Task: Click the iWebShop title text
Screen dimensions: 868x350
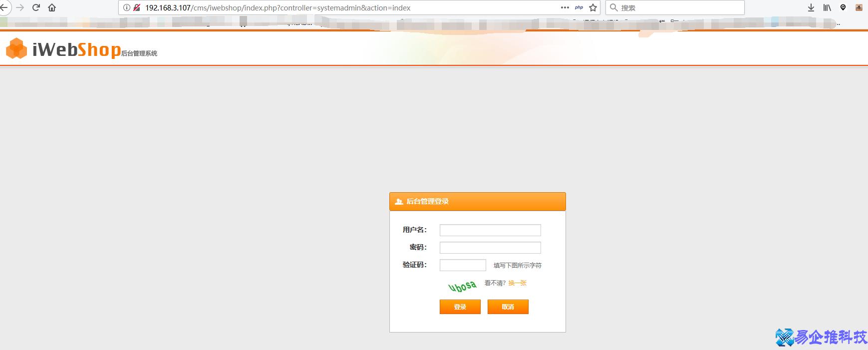Action: tap(76, 49)
